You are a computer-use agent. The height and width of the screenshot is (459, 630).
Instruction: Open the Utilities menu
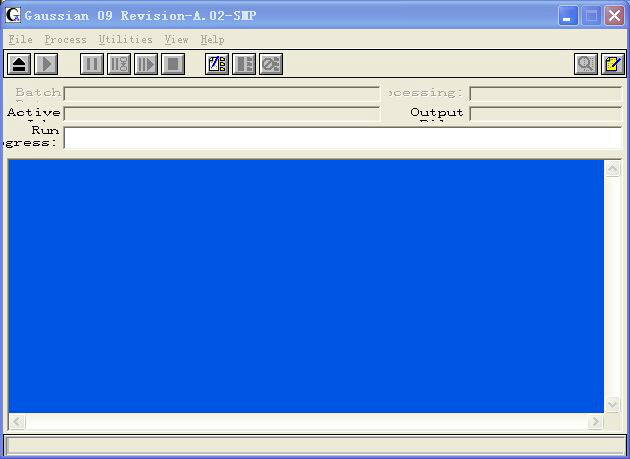tap(125, 39)
